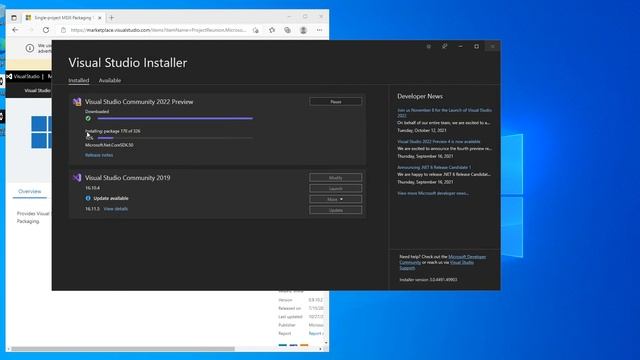
Task: Click Modify for Visual Studio Community 2019
Action: 336,178
